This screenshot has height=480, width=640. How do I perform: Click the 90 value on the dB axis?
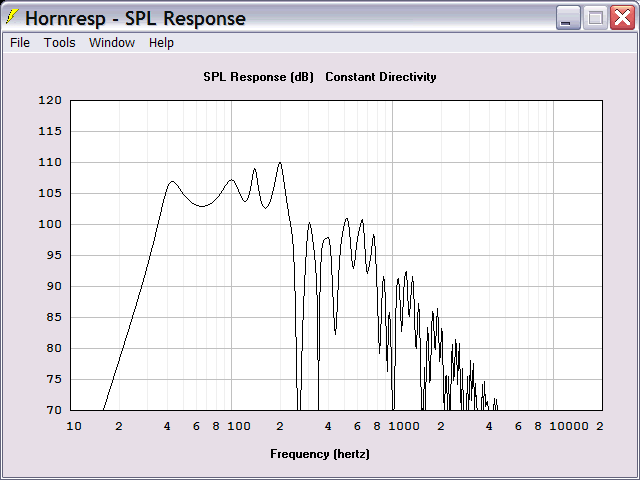tap(54, 286)
